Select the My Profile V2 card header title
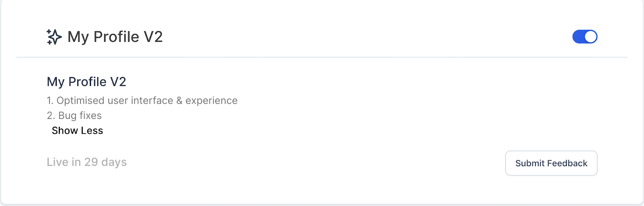Image resolution: width=644 pixels, height=206 pixels. tap(115, 37)
